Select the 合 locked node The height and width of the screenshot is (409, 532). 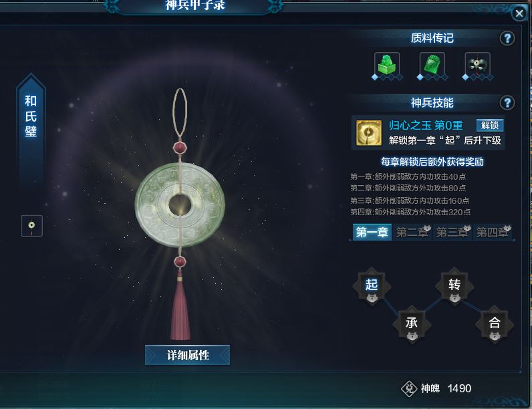pos(495,325)
